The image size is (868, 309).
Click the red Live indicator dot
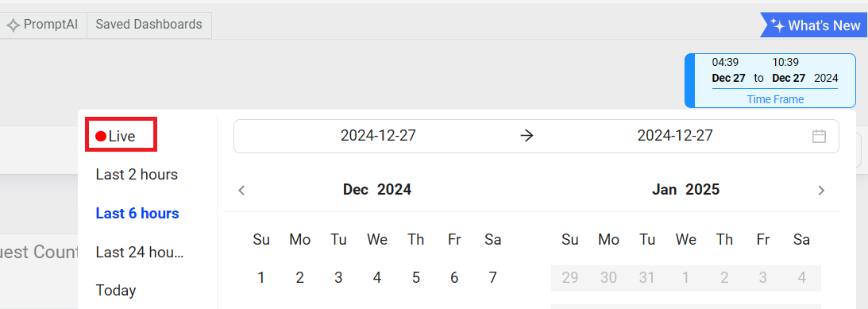coord(101,136)
